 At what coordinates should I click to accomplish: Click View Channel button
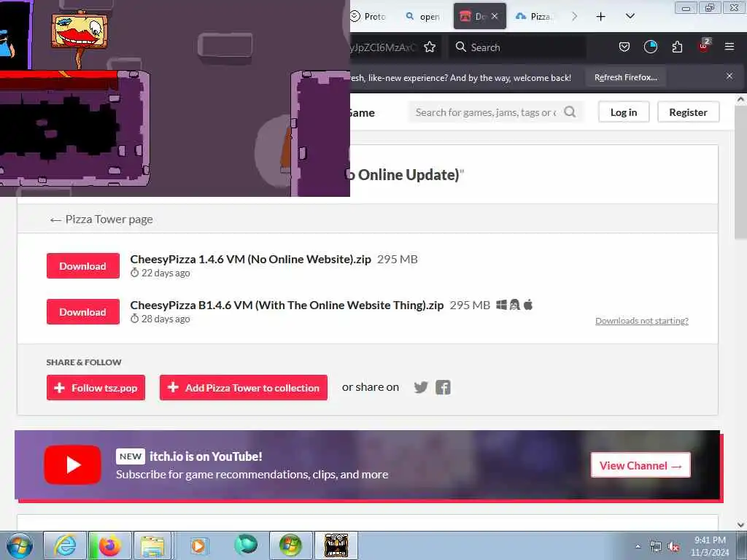tap(640, 465)
